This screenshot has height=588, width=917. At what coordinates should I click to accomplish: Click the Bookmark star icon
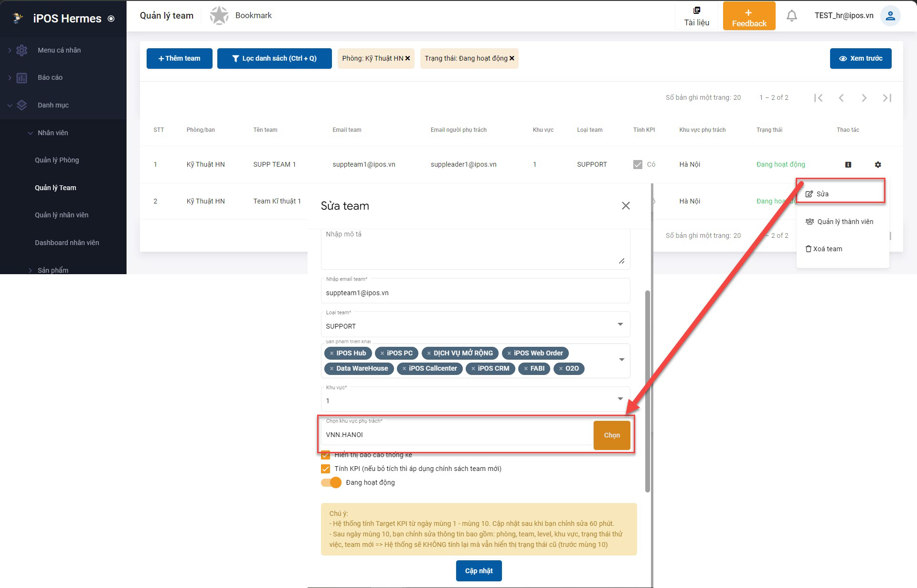[219, 16]
